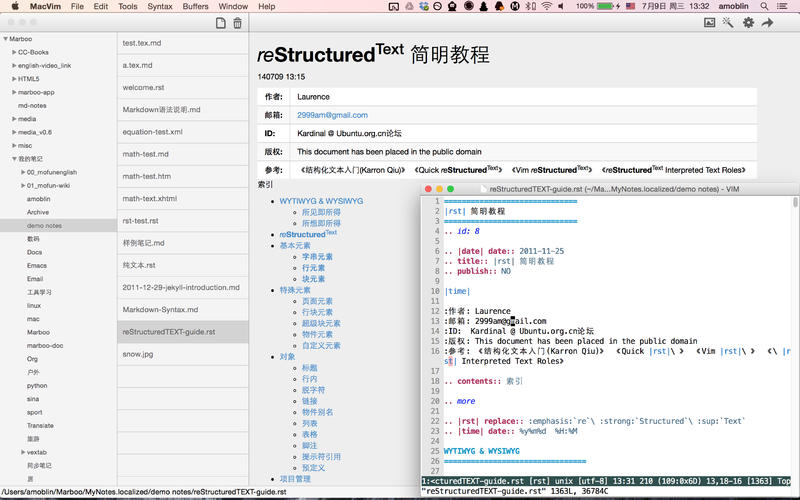Click the AirPlay display icon in menu bar
This screenshot has height=500, width=800.
coord(393,6)
